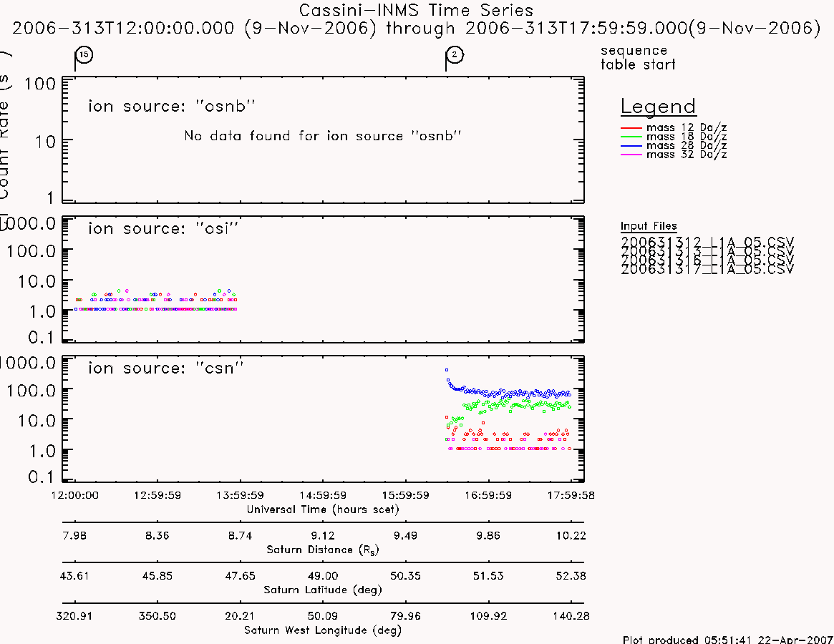Click the sequence table marker numbered 15
This screenshot has height=644, width=834.
pyautogui.click(x=84, y=54)
